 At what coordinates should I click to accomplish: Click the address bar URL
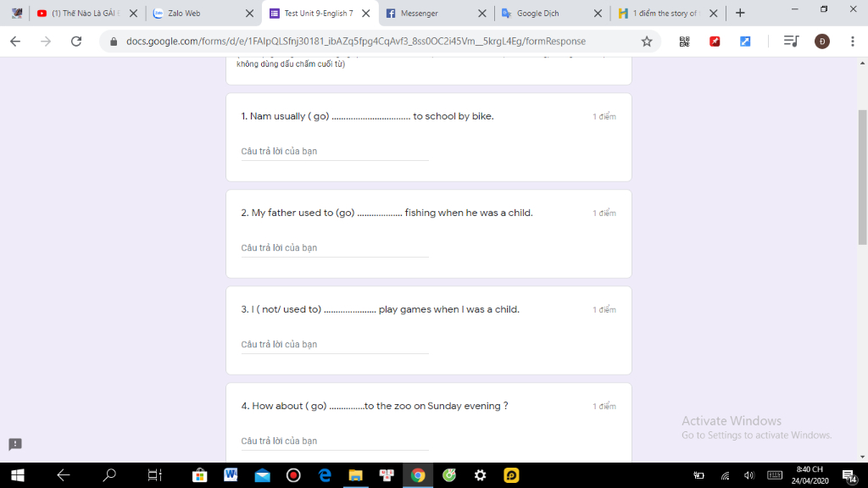pyautogui.click(x=356, y=41)
